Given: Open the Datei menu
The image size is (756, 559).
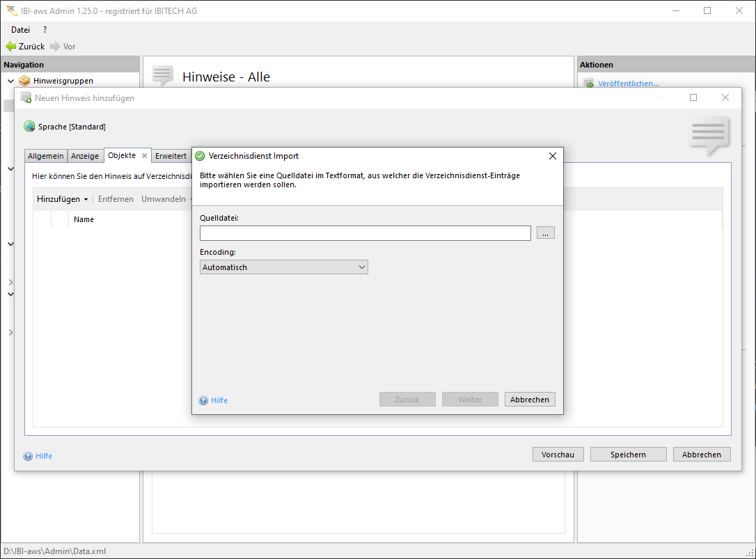Looking at the screenshot, I should [x=21, y=30].
